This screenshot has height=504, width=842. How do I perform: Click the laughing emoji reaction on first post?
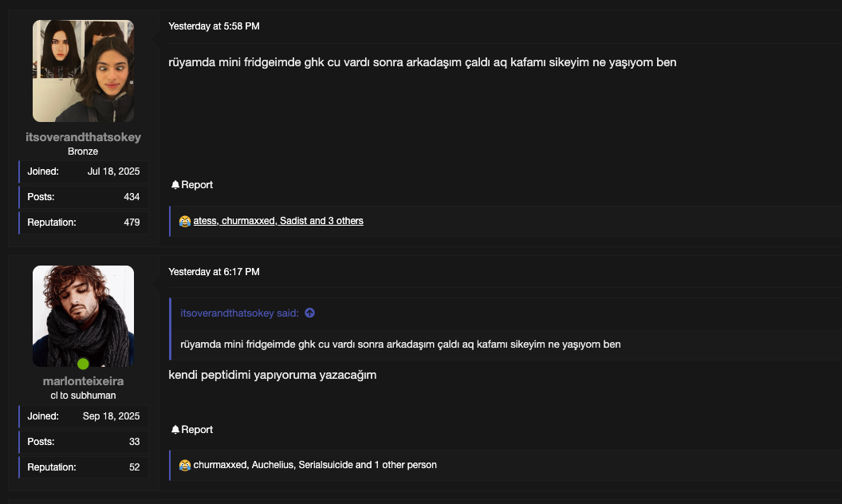pos(185,221)
